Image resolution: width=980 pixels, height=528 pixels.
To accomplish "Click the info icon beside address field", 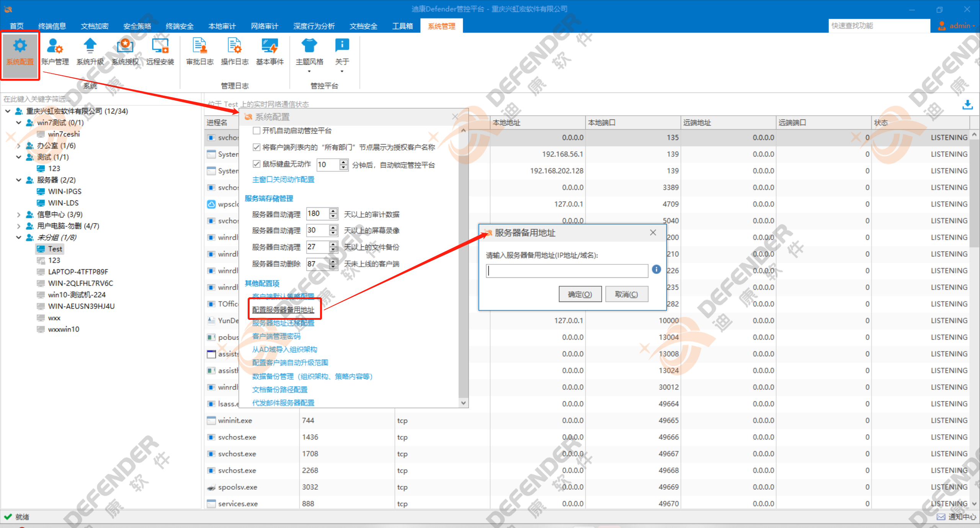I will (656, 269).
